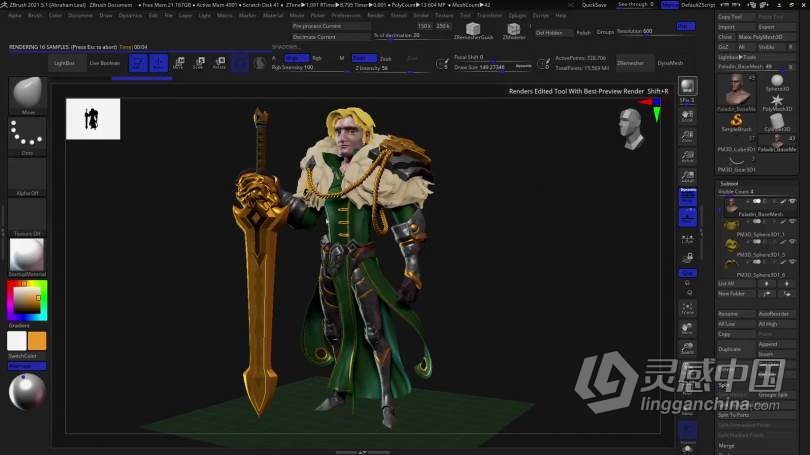Toggle the Rgb channel button
810x455 pixels.
(x=317, y=58)
